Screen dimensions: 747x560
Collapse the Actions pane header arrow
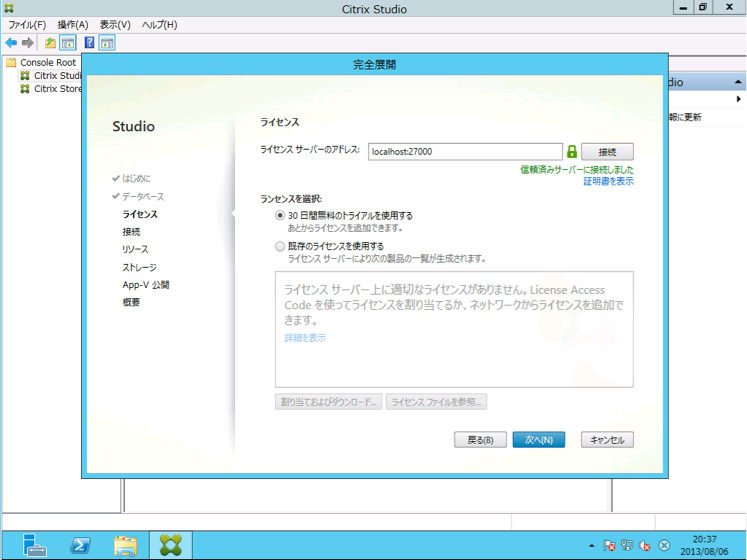[738, 82]
